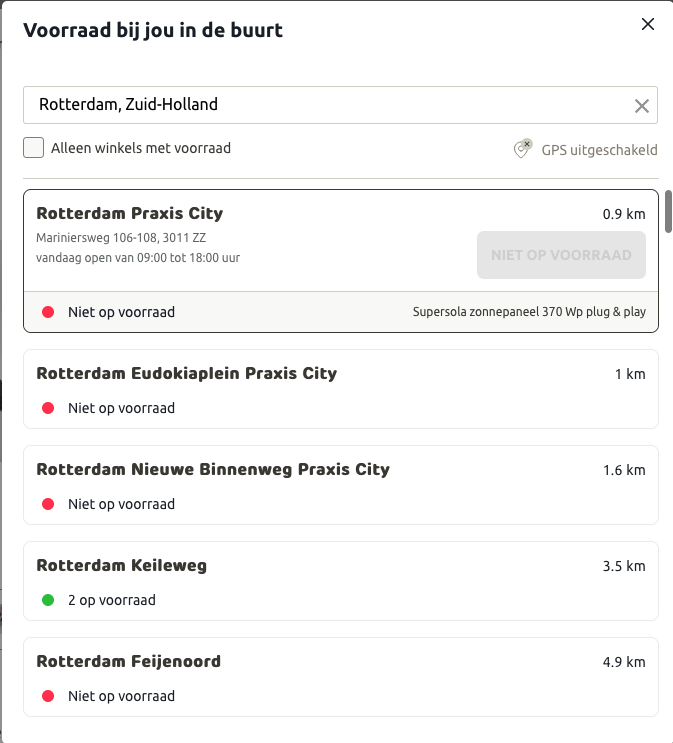Click the GPS disabled location icon
Image resolution: width=673 pixels, height=743 pixels.
522,149
